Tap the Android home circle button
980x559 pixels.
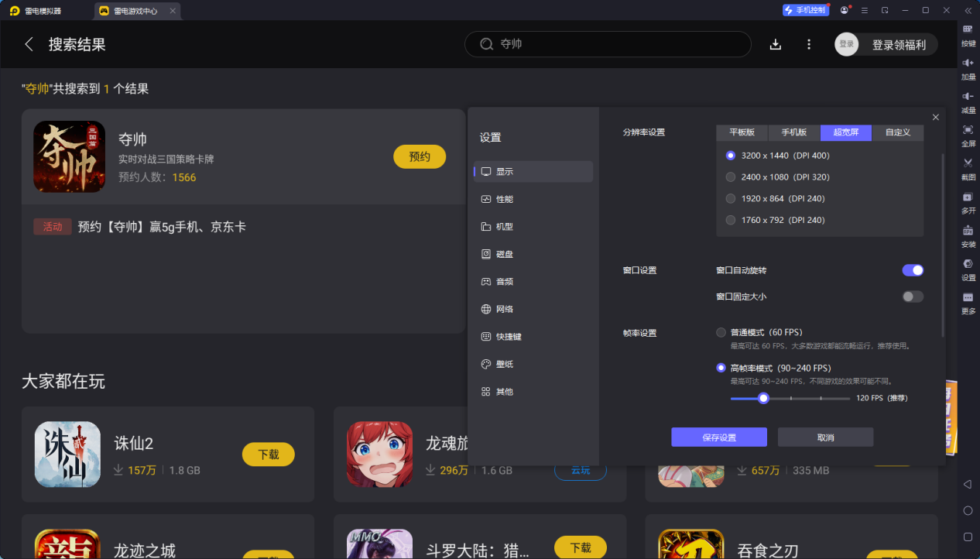click(968, 510)
